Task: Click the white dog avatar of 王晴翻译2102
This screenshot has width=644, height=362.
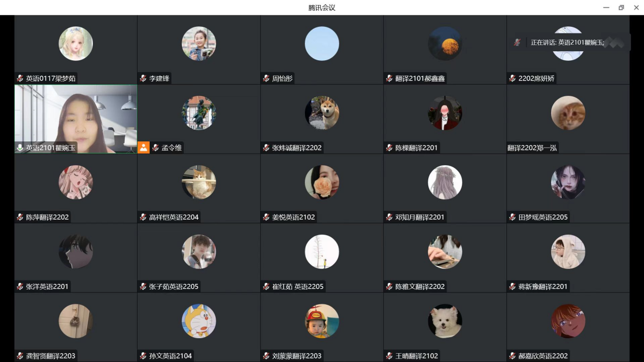Action: click(x=445, y=321)
